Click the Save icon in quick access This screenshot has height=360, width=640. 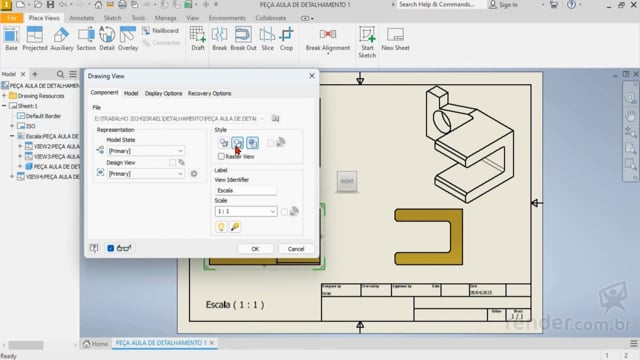(50, 5)
